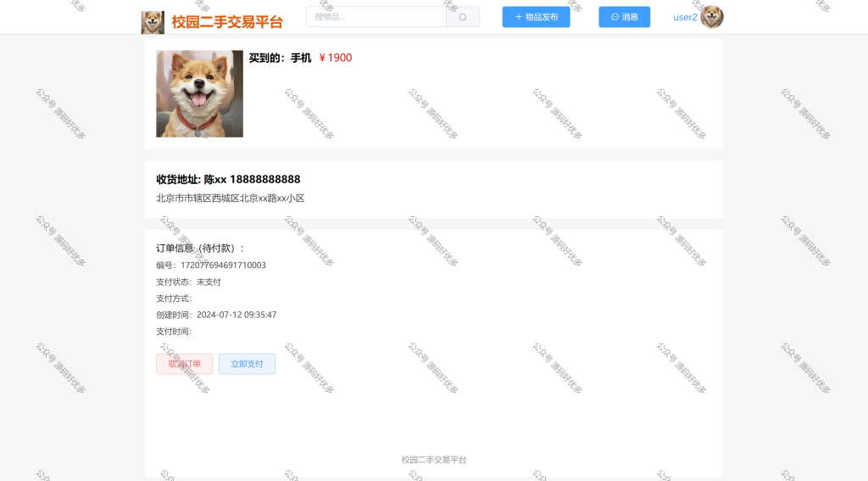Screen dimensions: 868x481
Task: Open the user2 avatar picture
Action: 712,17
